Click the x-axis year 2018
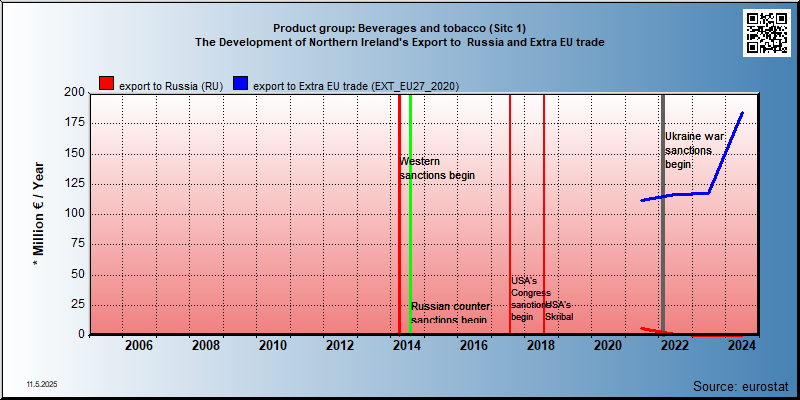Image resolution: width=800 pixels, height=400 pixels. click(x=541, y=345)
